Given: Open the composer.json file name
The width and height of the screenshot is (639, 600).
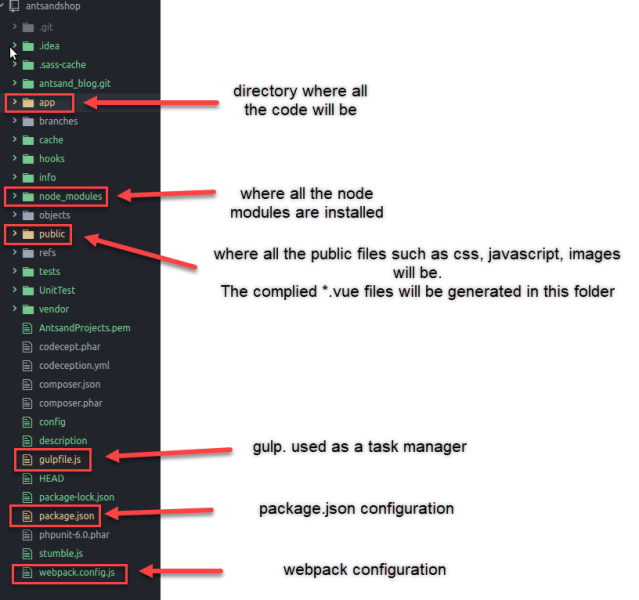Looking at the screenshot, I should pyautogui.click(x=70, y=384).
